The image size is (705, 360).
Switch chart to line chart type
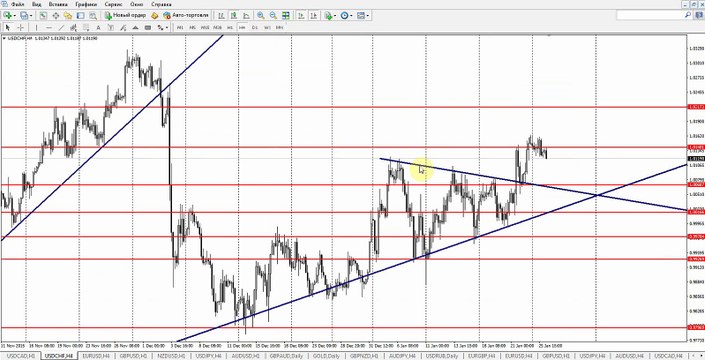coord(245,16)
